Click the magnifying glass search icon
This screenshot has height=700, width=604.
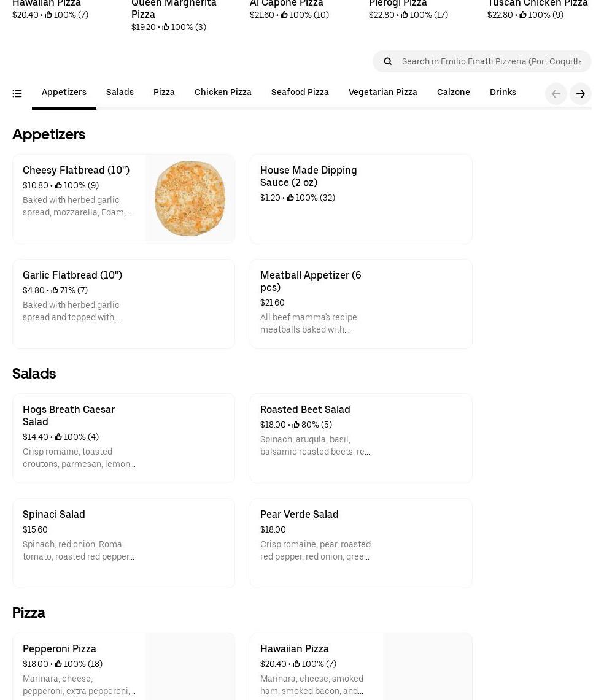[x=387, y=61]
